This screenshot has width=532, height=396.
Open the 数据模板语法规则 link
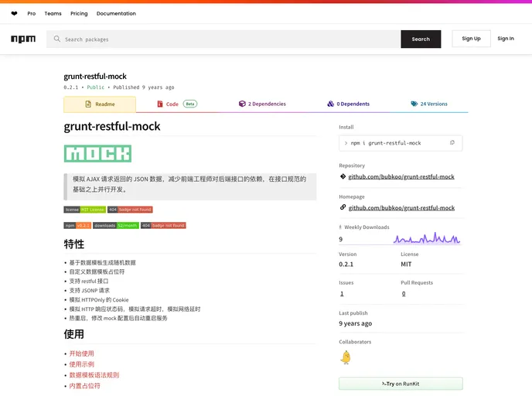(94, 375)
